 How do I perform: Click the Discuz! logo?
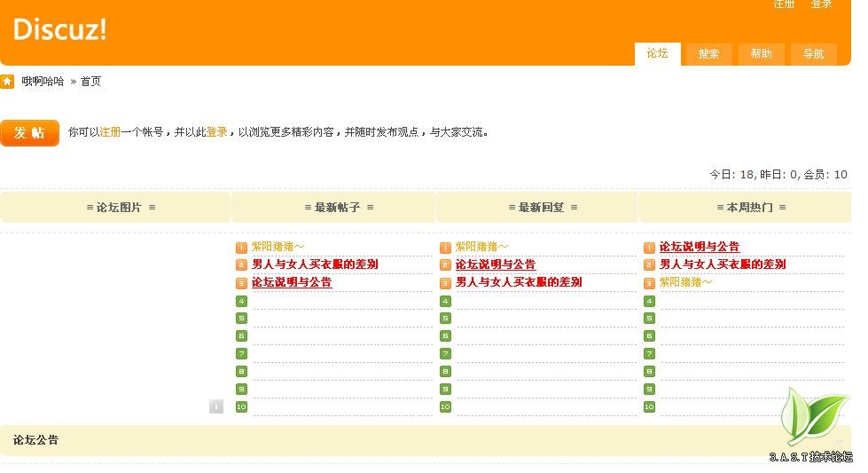click(x=60, y=29)
